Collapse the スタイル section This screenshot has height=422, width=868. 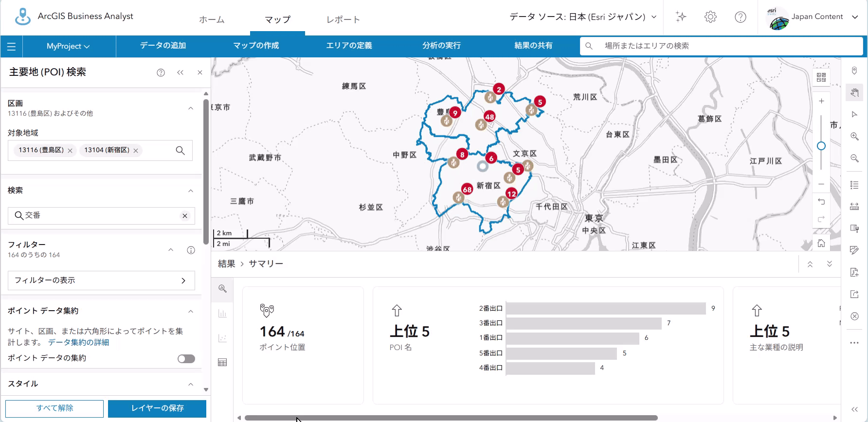click(191, 384)
